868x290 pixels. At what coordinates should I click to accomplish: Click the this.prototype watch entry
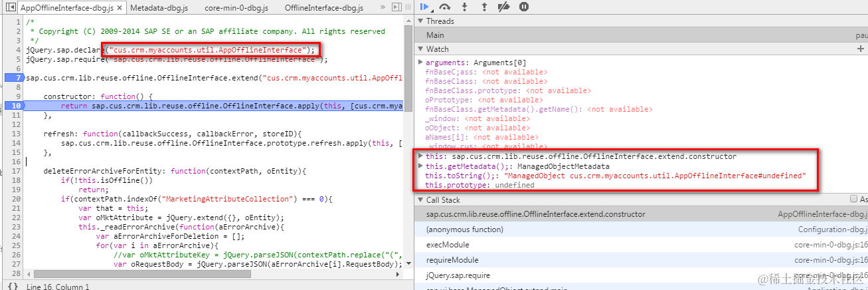click(480, 184)
